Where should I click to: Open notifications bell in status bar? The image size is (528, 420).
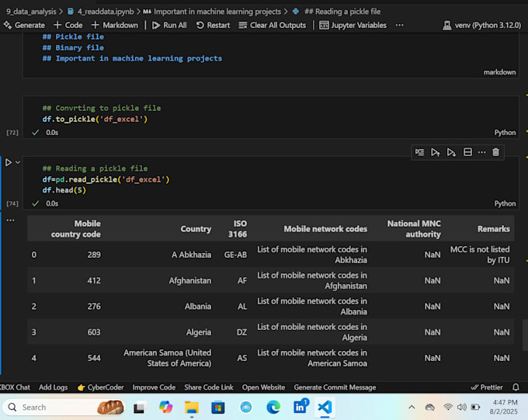pos(516,387)
